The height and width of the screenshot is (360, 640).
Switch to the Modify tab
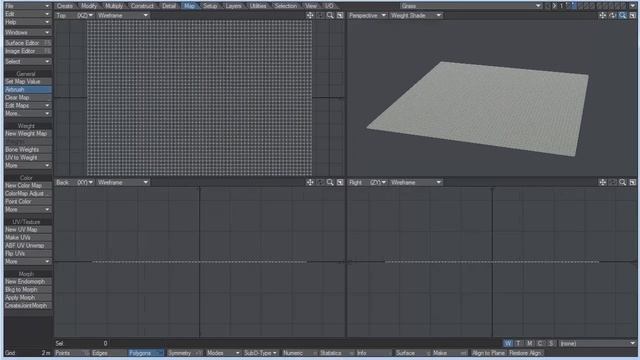[89, 6]
